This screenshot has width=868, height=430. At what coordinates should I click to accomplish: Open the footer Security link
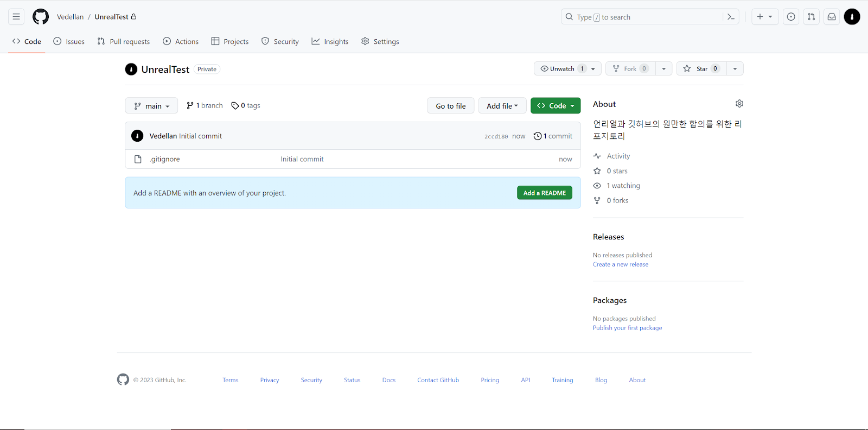click(311, 380)
